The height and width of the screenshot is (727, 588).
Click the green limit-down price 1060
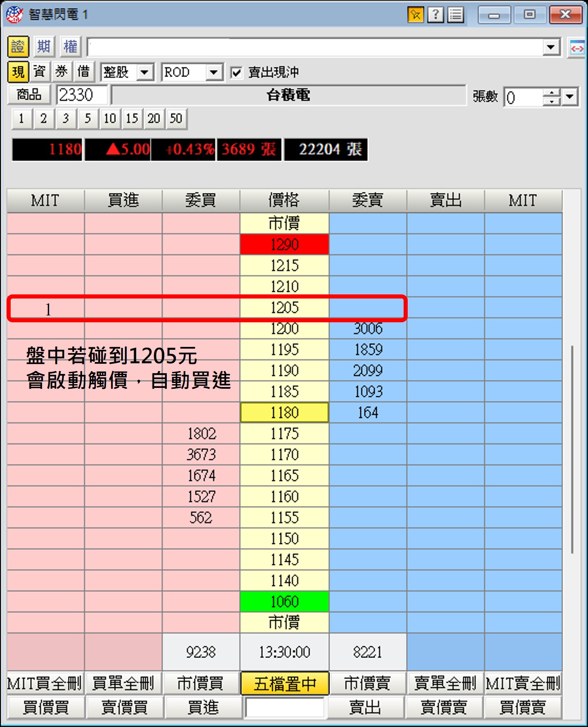[284, 602]
